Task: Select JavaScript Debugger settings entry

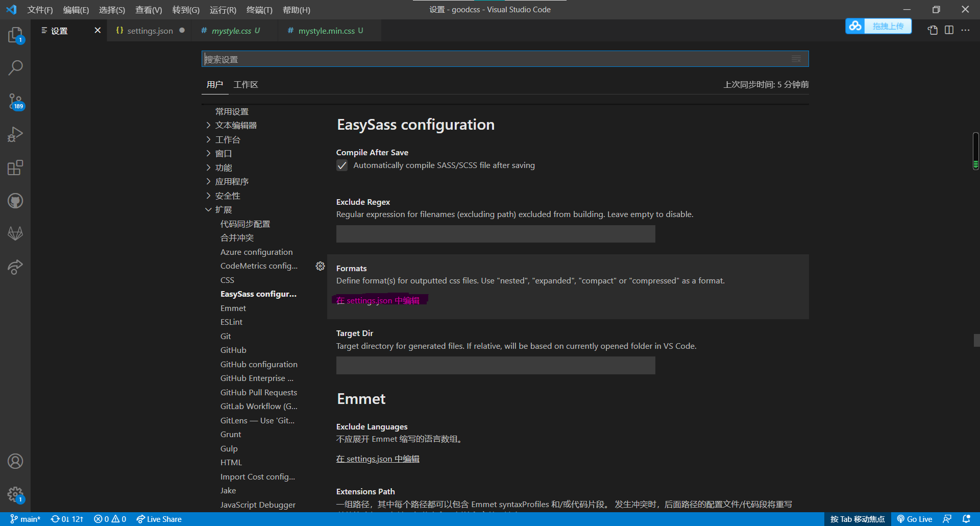Action: tap(258, 505)
